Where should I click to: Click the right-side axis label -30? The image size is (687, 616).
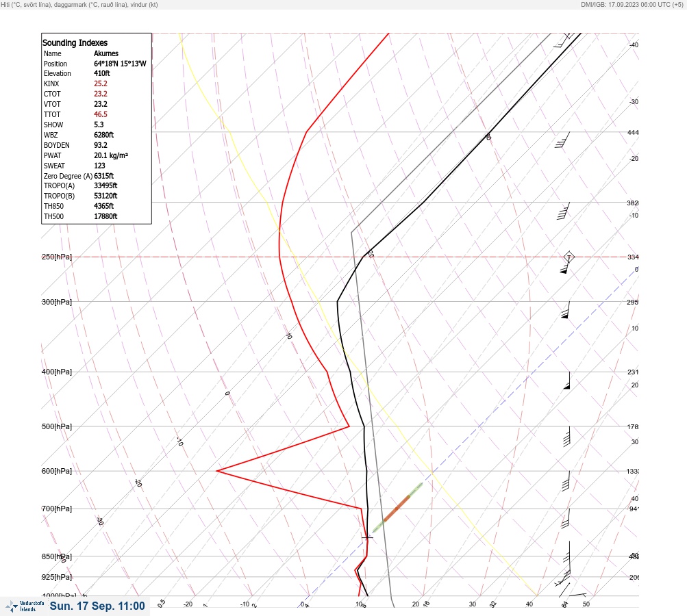click(634, 101)
